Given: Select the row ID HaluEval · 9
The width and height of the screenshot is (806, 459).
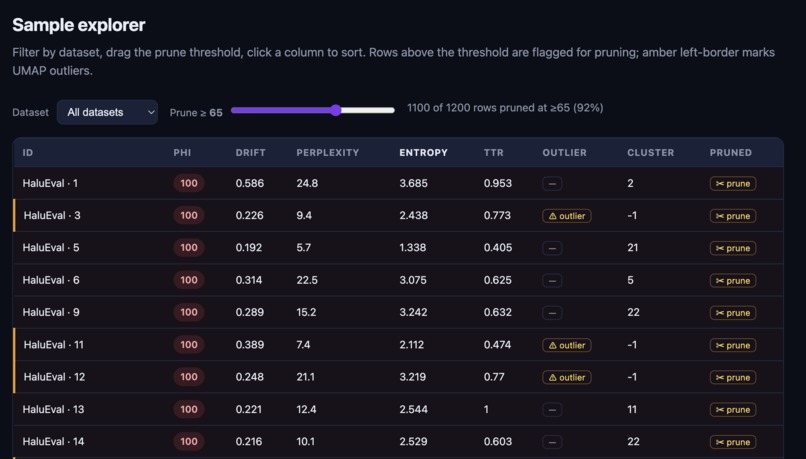Looking at the screenshot, I should 51,312.
